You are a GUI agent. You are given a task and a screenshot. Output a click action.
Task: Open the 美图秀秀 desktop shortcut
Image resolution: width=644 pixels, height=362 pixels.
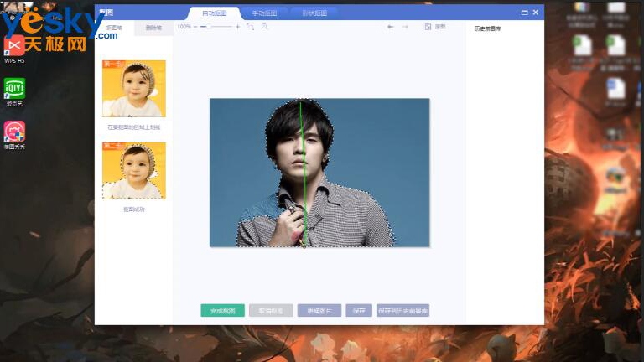[14, 136]
